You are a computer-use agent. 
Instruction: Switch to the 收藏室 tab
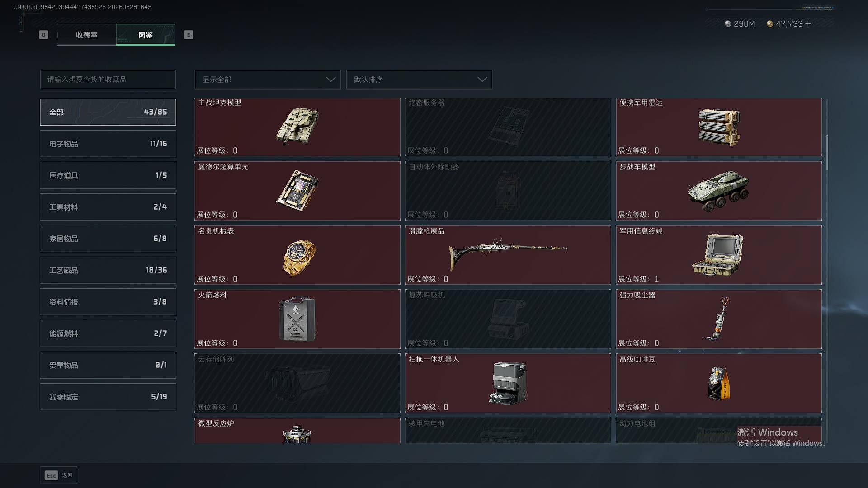click(x=87, y=35)
